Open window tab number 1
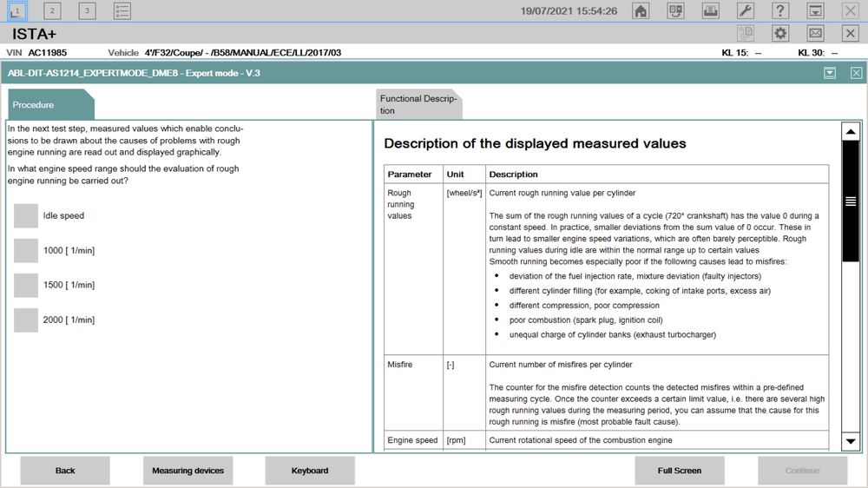 (x=16, y=10)
